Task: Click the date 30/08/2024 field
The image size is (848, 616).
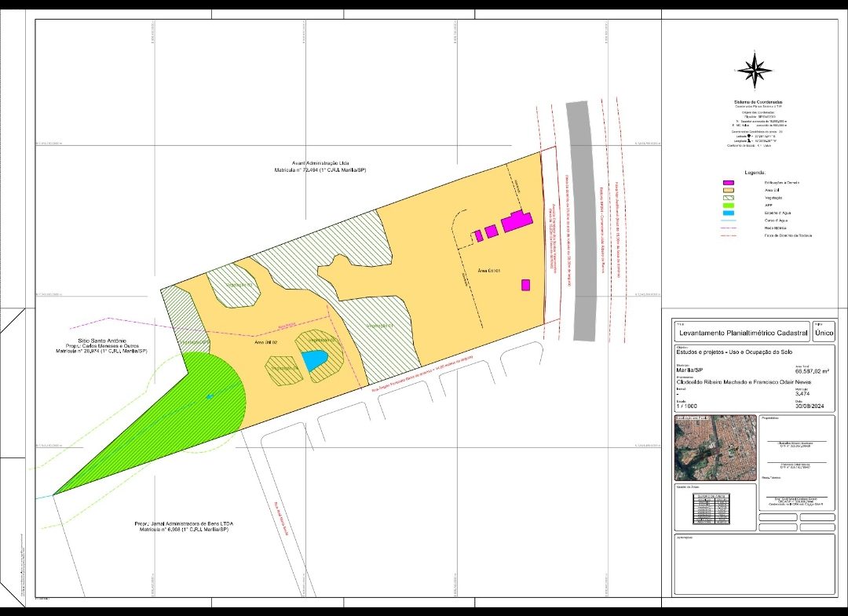Action: [x=812, y=405]
